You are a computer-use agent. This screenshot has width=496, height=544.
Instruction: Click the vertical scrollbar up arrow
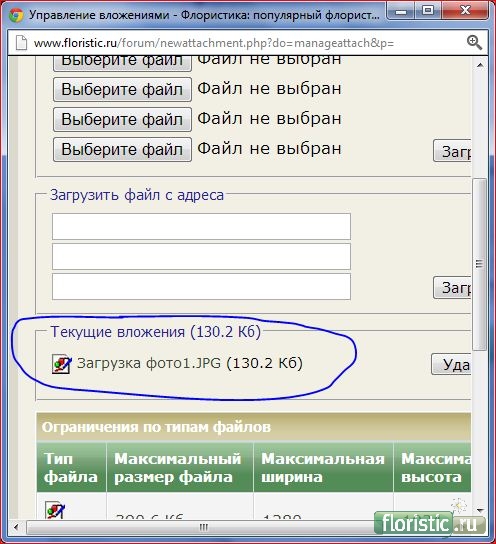(x=480, y=65)
